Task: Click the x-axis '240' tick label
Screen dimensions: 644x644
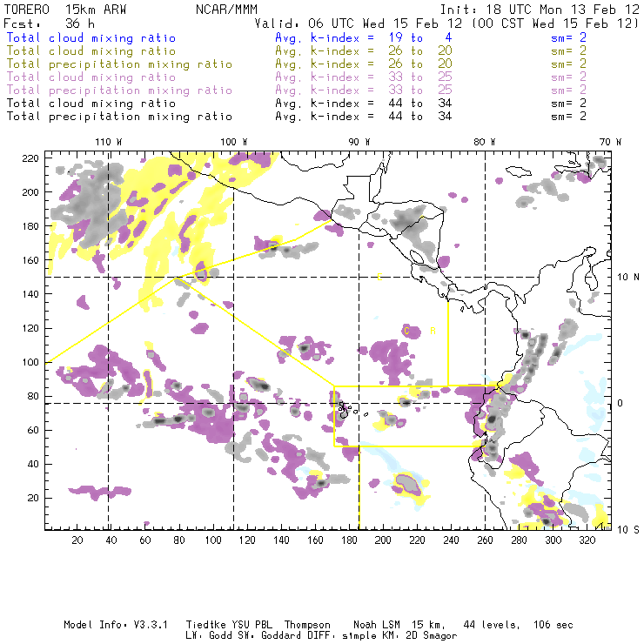Action: click(x=451, y=540)
